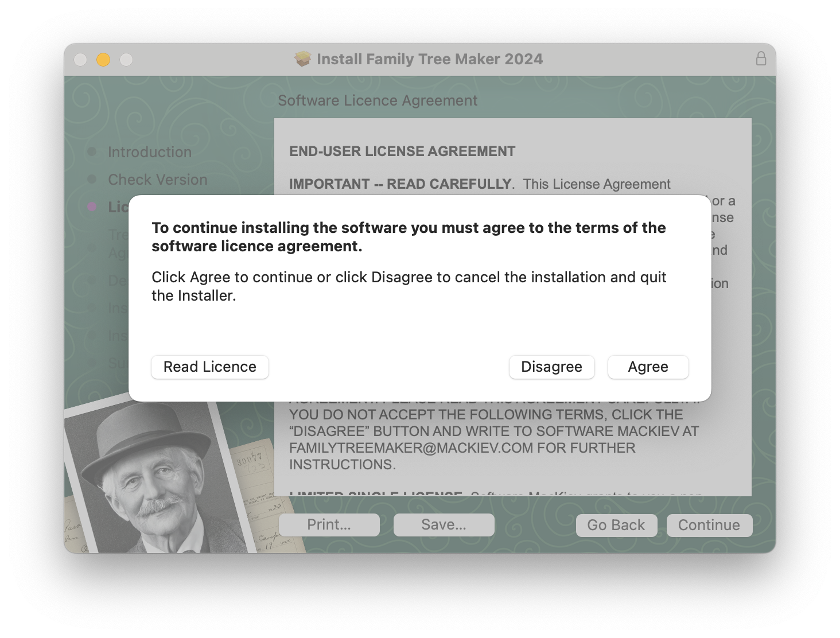Select the Introduction step in the sidebar

(x=149, y=152)
